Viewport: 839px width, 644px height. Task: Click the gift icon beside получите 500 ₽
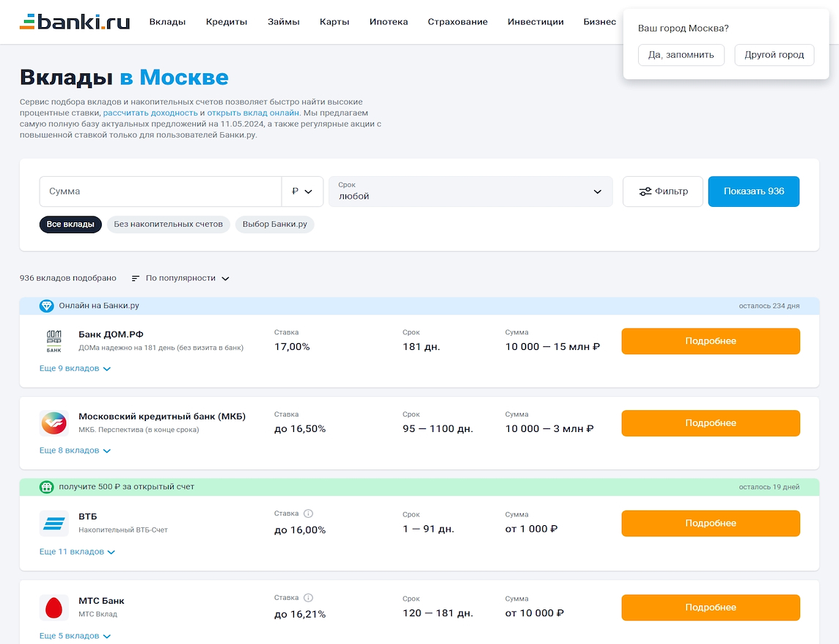point(46,486)
